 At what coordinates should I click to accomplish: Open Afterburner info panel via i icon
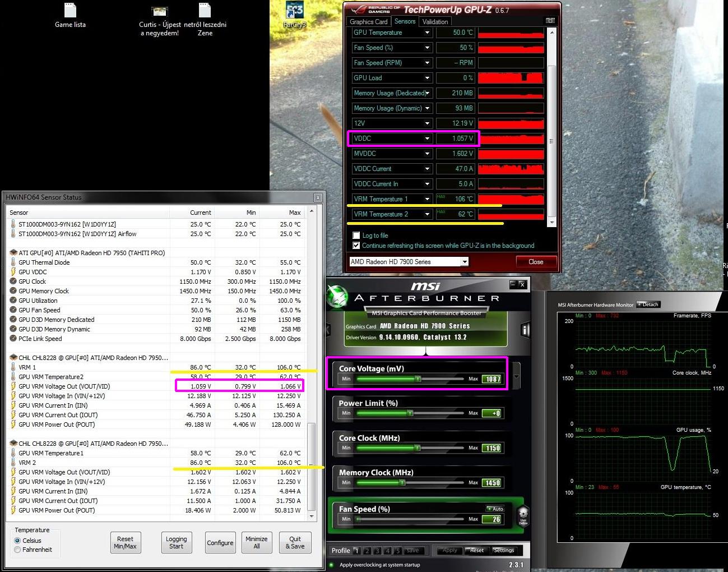pos(525,330)
